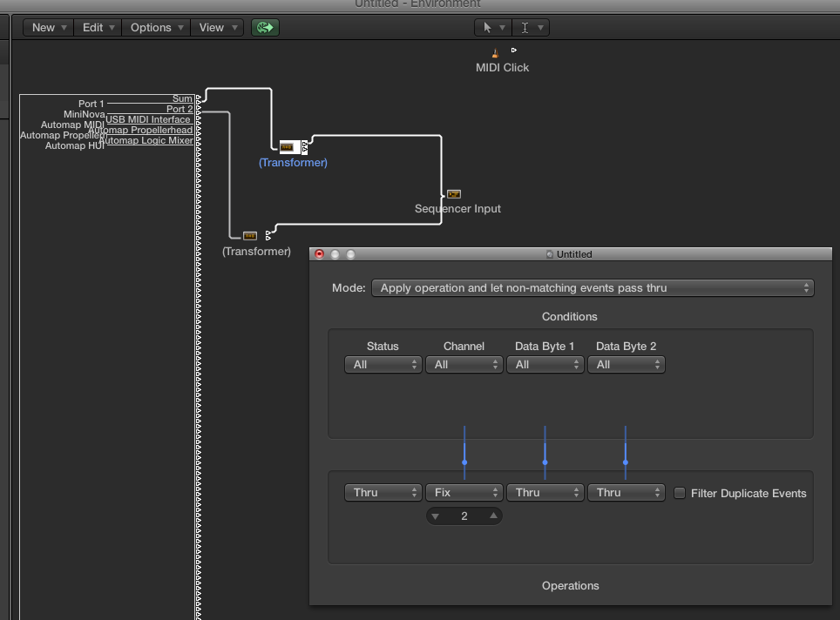
Task: Open the Channel operation Fix dropdown
Action: coord(464,493)
